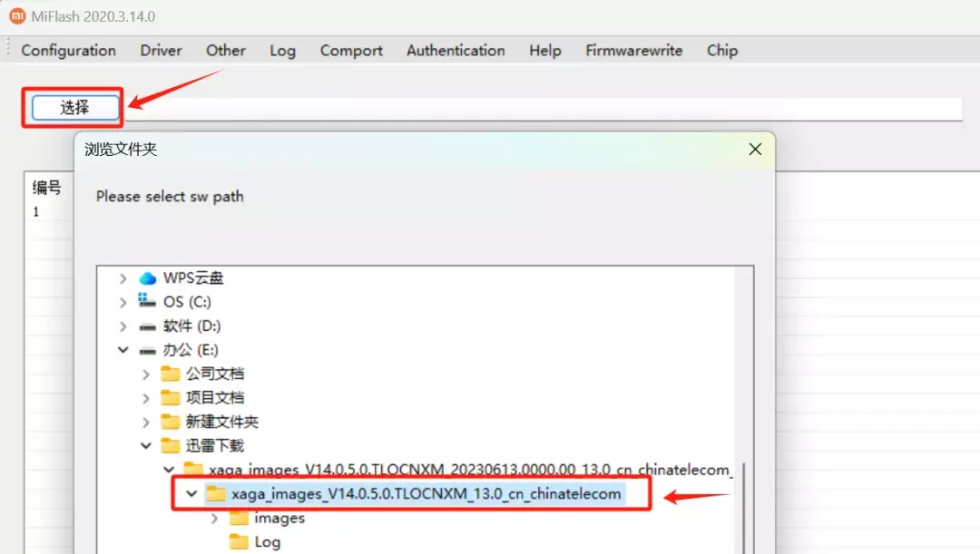Open the Comport menu
The width and height of the screenshot is (980, 554).
(x=351, y=51)
